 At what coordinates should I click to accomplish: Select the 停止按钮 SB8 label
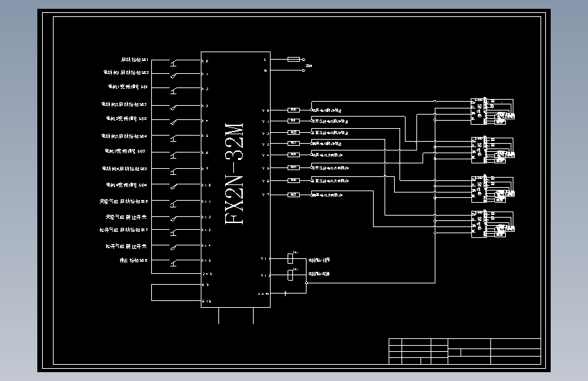click(134, 260)
